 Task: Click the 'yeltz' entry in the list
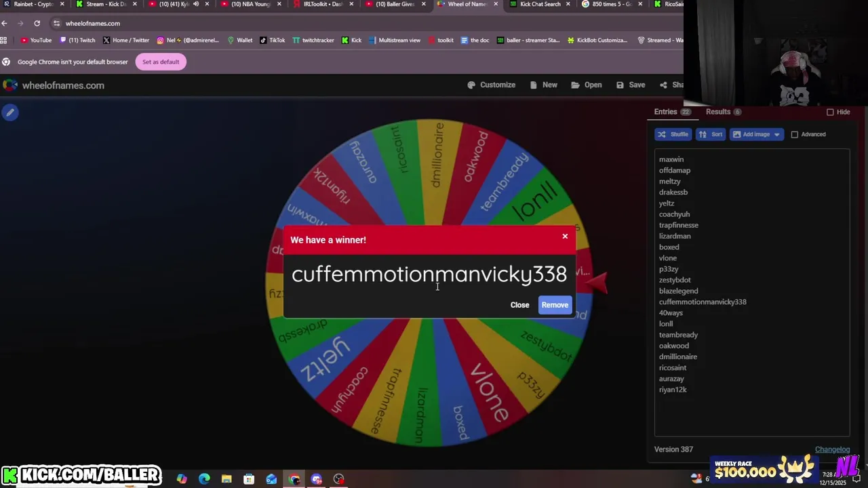point(667,203)
